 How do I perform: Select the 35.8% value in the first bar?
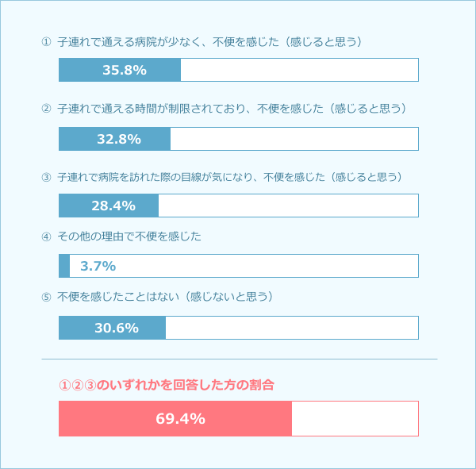(125, 70)
